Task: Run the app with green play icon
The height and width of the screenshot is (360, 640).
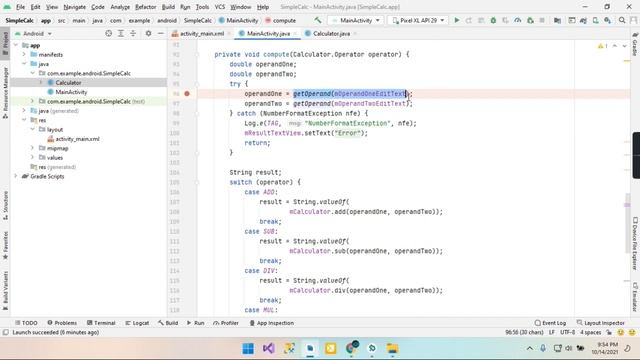Action: point(457,20)
